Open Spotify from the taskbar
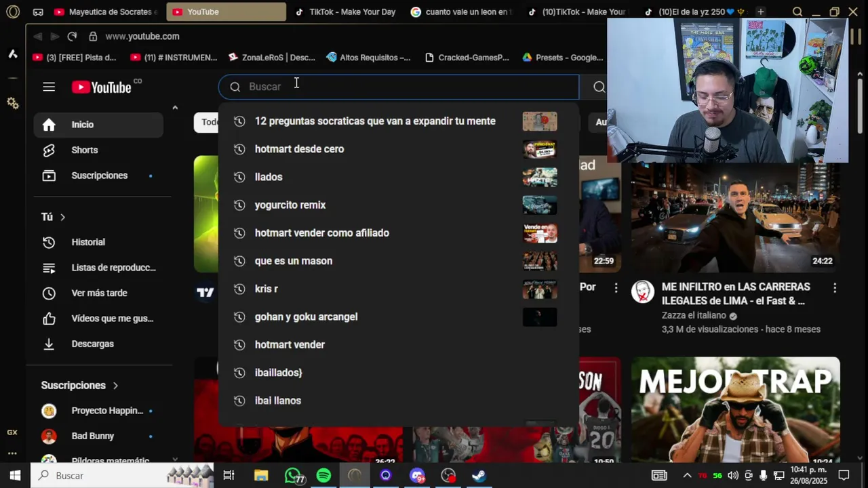 tap(323, 476)
